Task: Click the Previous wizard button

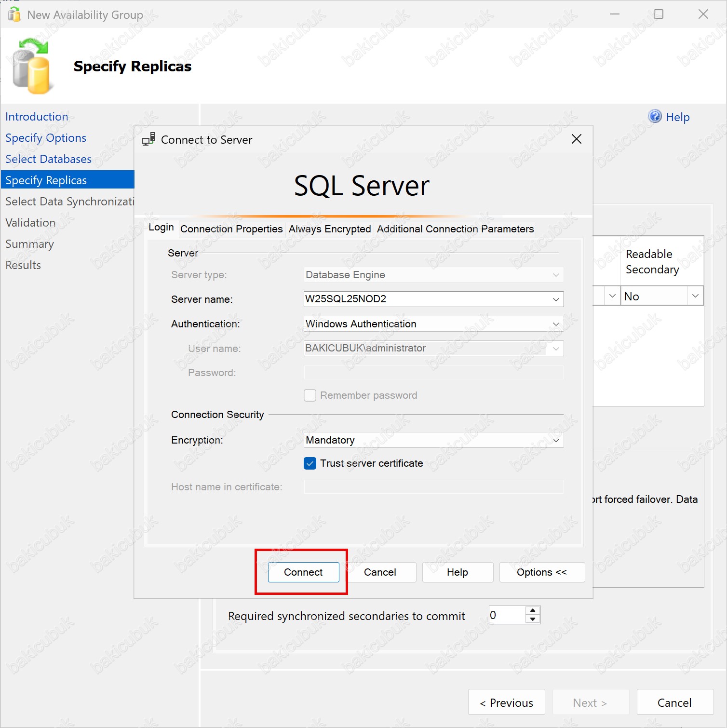Action: 506,702
